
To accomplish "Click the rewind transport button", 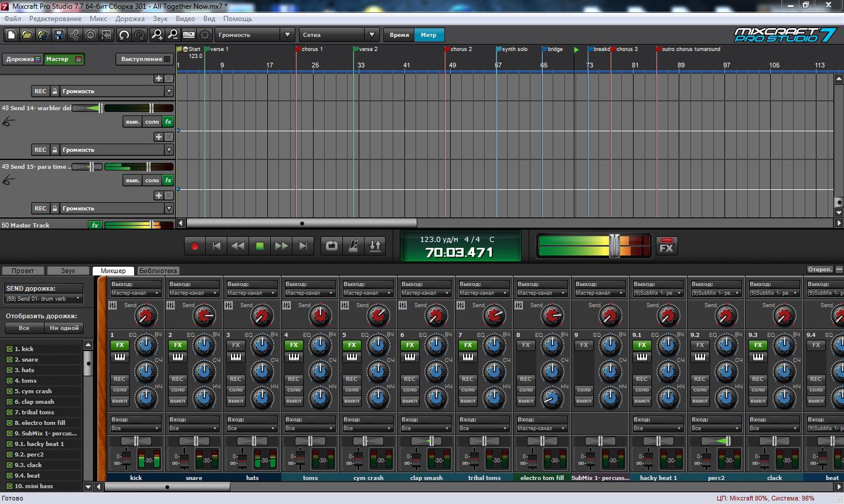I will pyautogui.click(x=238, y=246).
